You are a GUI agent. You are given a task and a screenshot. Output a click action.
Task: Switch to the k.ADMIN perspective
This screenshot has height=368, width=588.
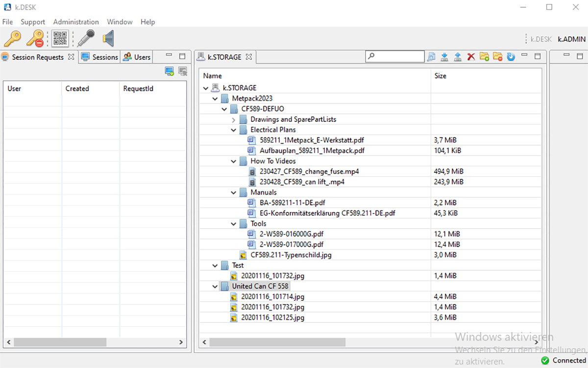(x=572, y=39)
